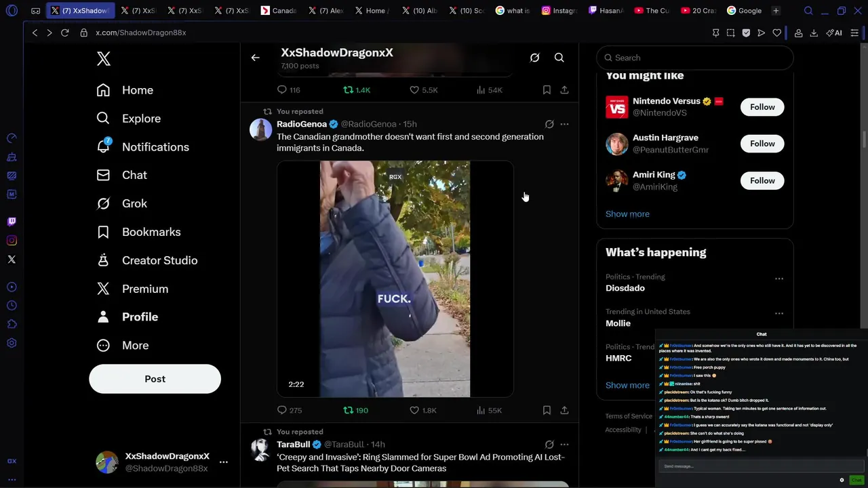868x488 pixels.
Task: Click the browser address bar URL
Action: point(141,33)
